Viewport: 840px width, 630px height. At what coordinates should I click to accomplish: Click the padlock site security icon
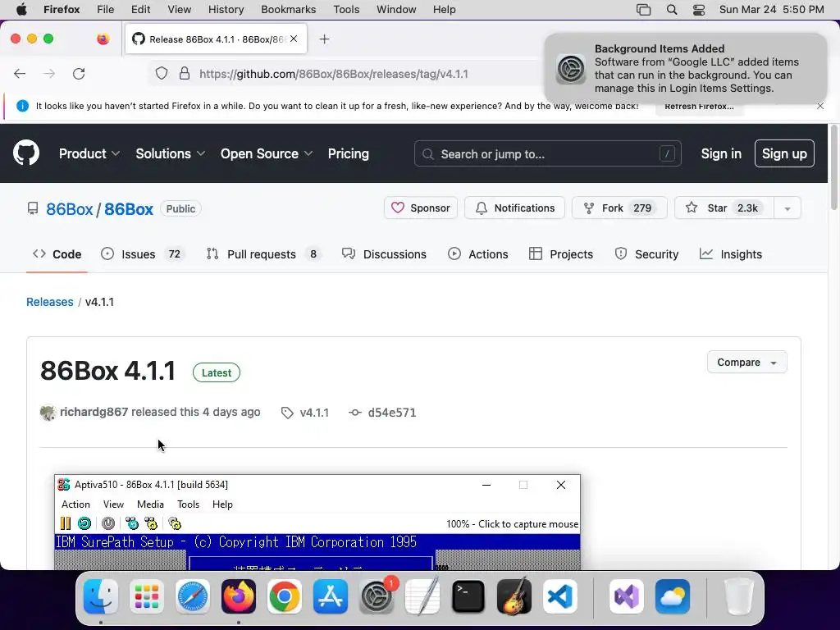(185, 73)
